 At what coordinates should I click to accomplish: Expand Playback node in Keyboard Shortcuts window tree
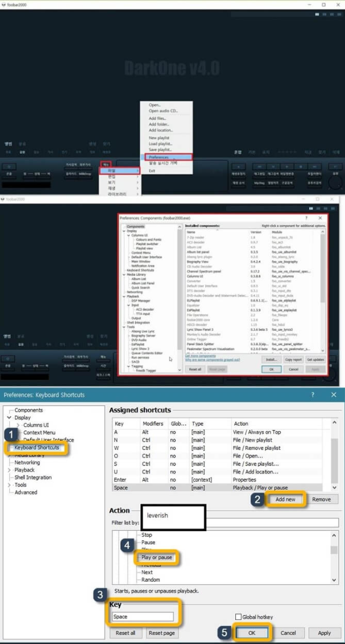pyautogui.click(x=9, y=470)
